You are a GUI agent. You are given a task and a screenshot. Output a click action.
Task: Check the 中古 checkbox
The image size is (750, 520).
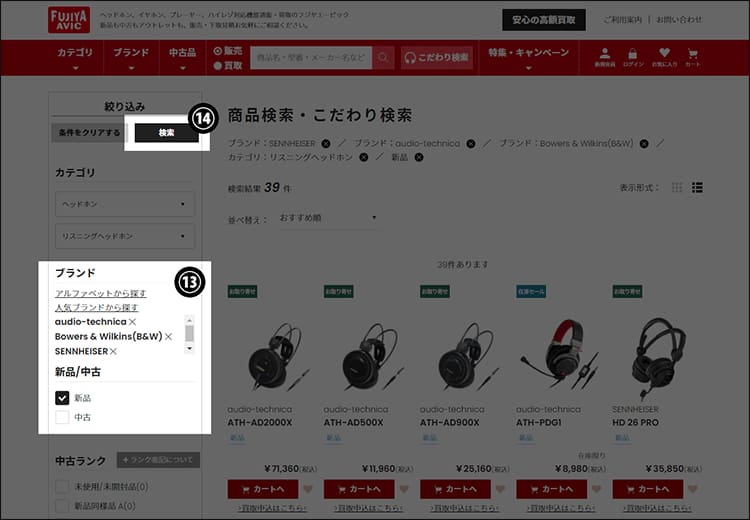pyautogui.click(x=62, y=417)
